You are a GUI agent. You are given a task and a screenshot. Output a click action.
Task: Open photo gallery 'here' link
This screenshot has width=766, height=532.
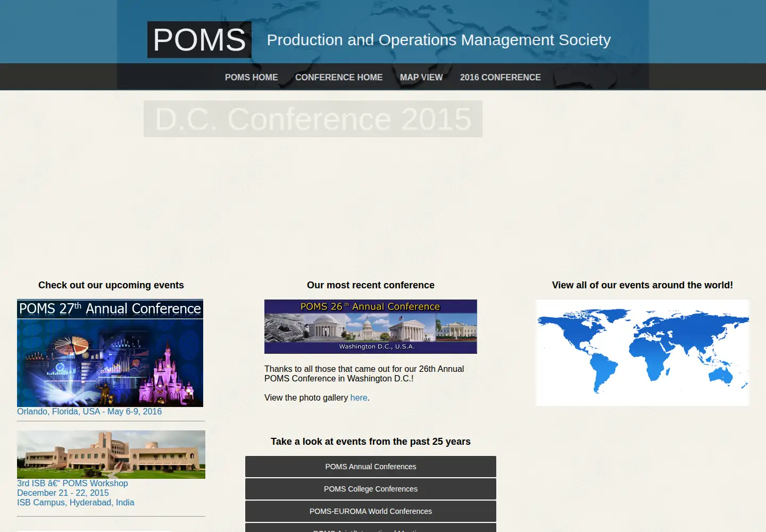click(359, 397)
